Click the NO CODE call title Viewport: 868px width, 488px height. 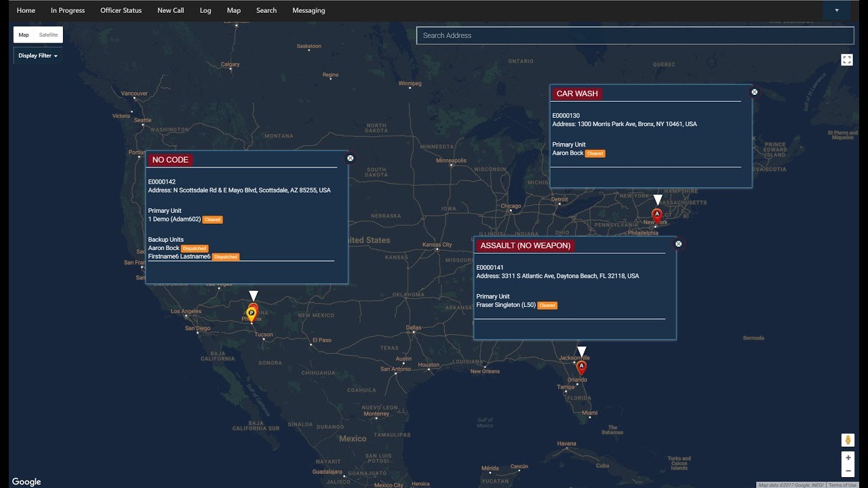(x=170, y=160)
